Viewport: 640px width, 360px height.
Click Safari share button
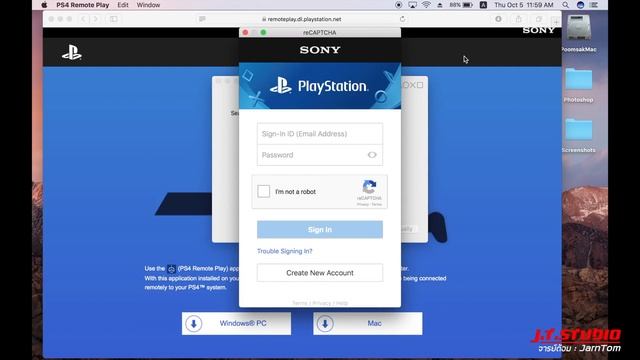[x=518, y=19]
